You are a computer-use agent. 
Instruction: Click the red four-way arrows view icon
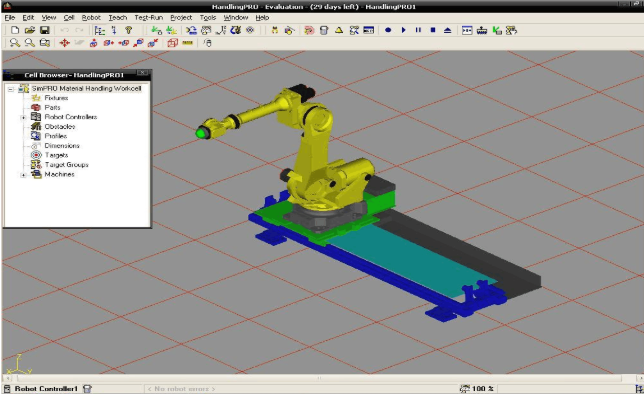tap(64, 42)
